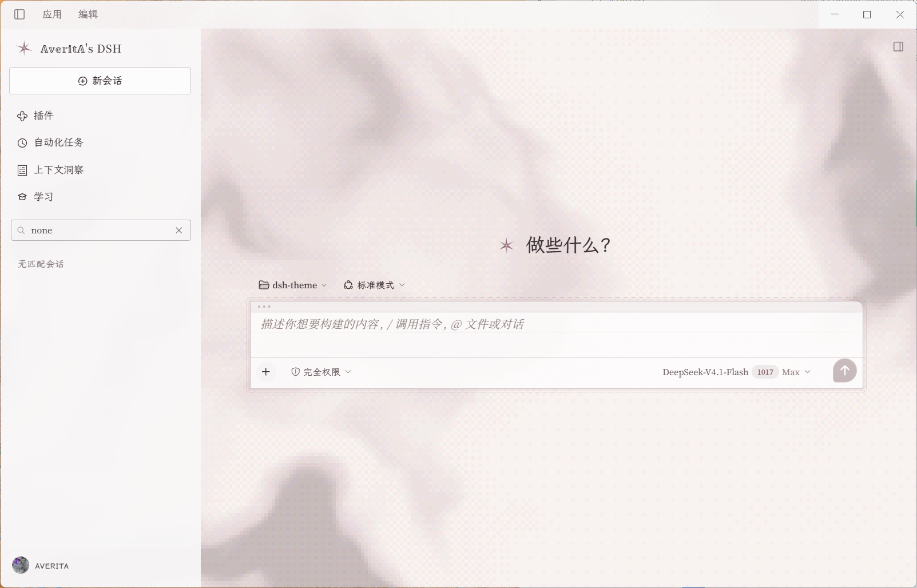Image resolution: width=917 pixels, height=588 pixels.
Task: Start a new conversation with 新会话
Action: tap(100, 81)
